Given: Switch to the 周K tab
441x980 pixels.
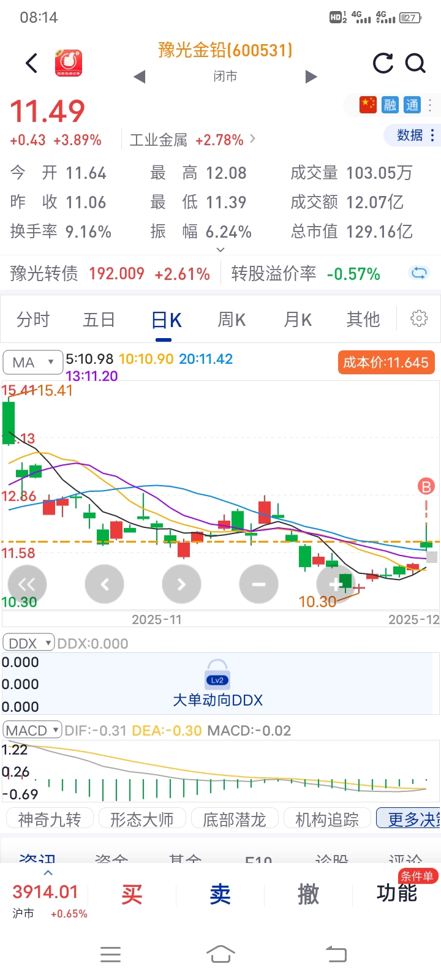Looking at the screenshot, I should (232, 320).
